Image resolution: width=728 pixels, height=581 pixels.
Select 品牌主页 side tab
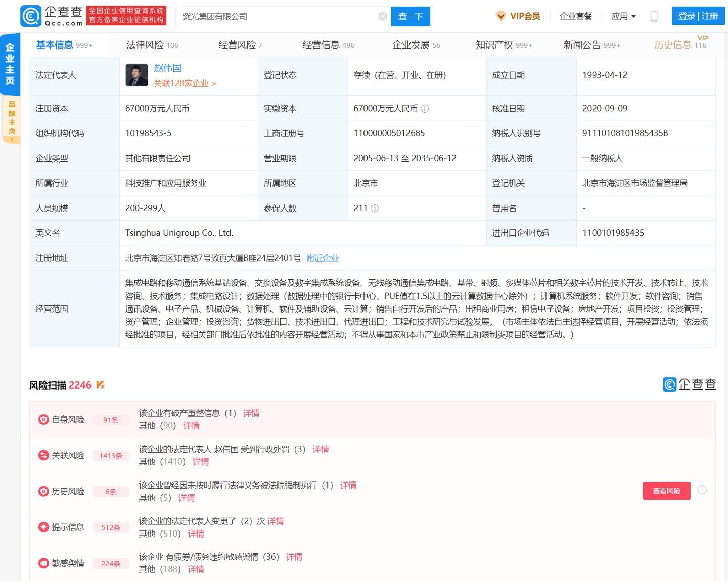pos(11,119)
